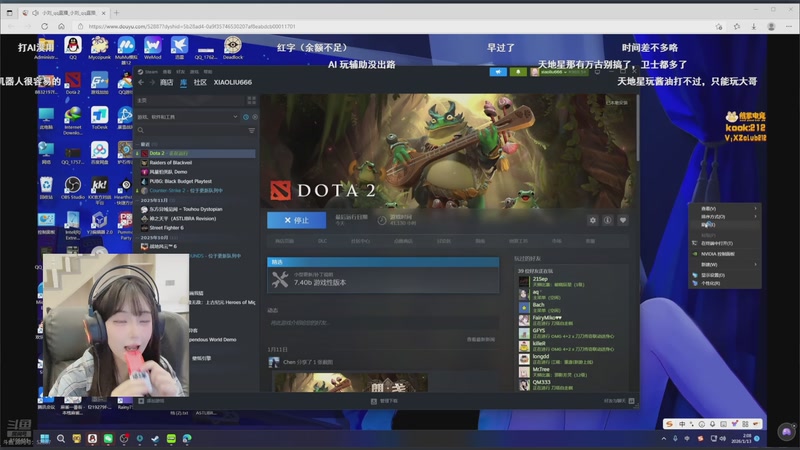800x450 pixels.
Task: Open Windows taskbar search
Action: [61, 438]
